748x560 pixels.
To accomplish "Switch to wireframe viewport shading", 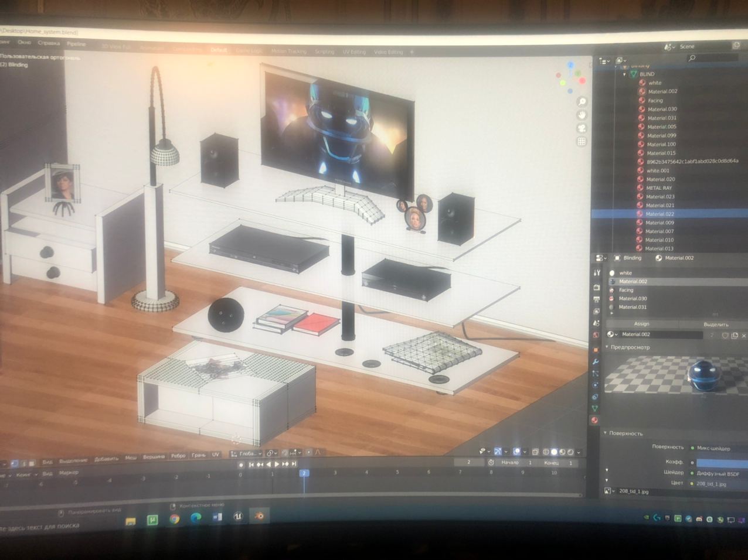I will (545, 452).
